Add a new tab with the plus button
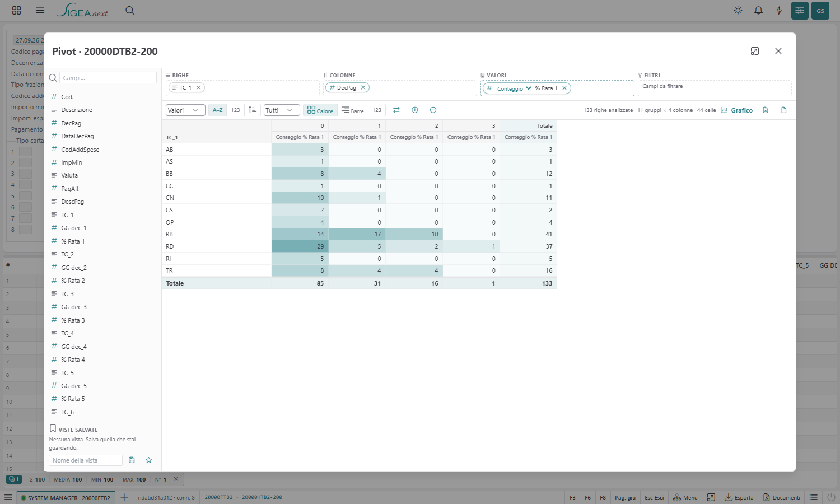The image size is (840, 504). (x=124, y=497)
